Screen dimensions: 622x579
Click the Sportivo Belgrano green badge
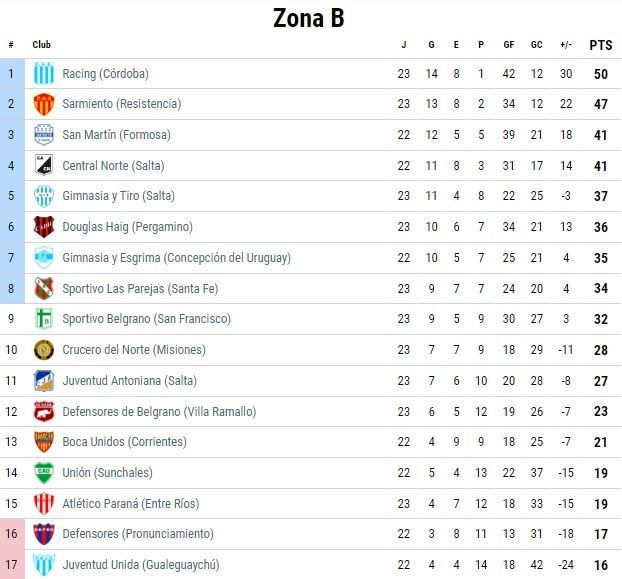pos(43,319)
